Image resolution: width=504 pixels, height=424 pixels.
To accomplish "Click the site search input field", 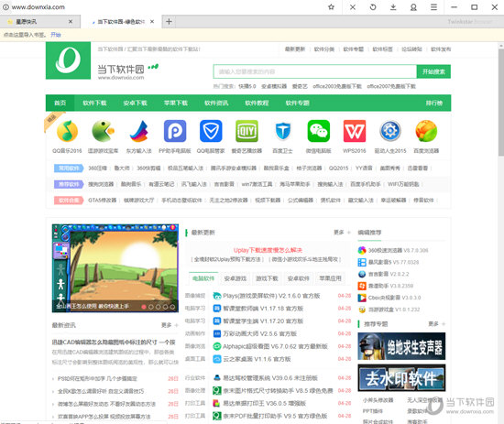I will click(315, 71).
